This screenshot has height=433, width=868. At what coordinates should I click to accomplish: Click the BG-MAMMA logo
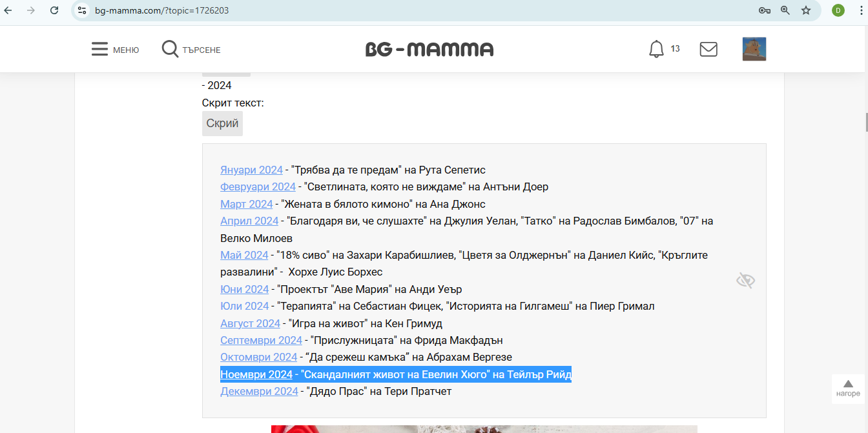(x=429, y=50)
